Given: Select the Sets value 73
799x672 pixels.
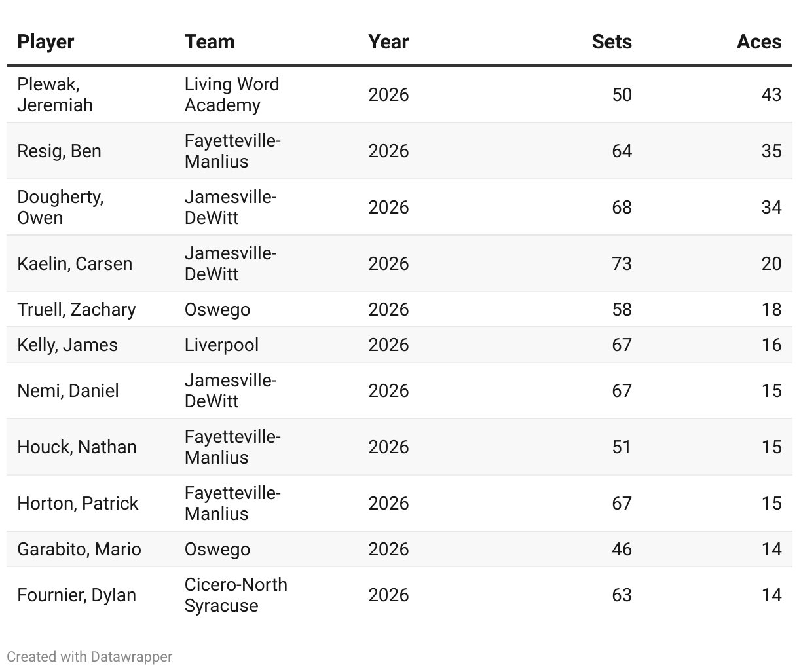Looking at the screenshot, I should tap(622, 263).
